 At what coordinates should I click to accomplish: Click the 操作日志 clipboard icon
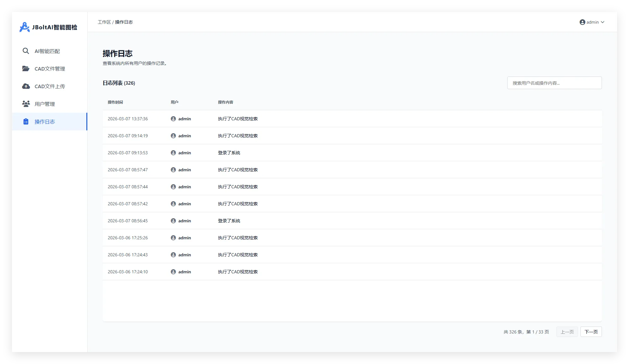pos(26,122)
